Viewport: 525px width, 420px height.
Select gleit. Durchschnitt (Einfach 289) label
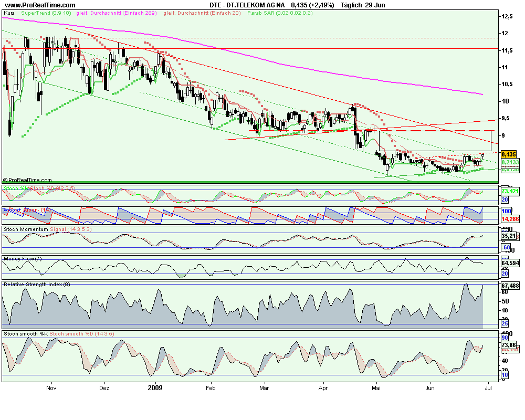tap(117, 13)
